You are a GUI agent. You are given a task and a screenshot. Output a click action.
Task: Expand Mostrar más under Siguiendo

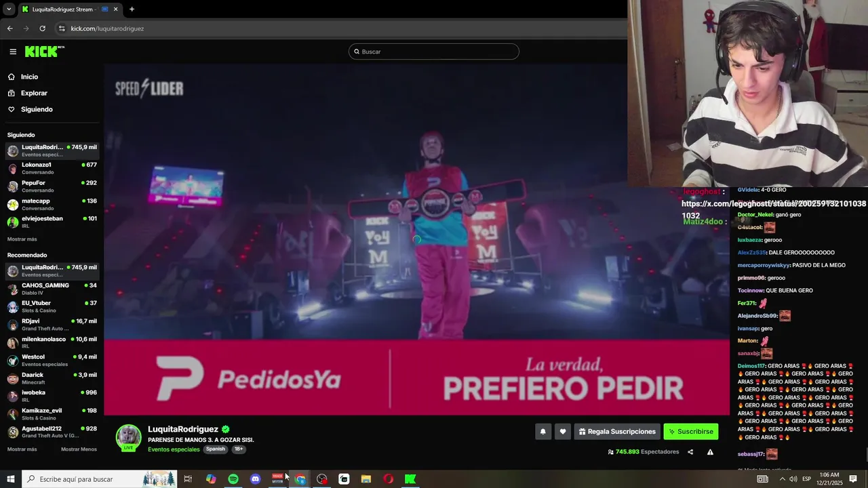(22, 239)
